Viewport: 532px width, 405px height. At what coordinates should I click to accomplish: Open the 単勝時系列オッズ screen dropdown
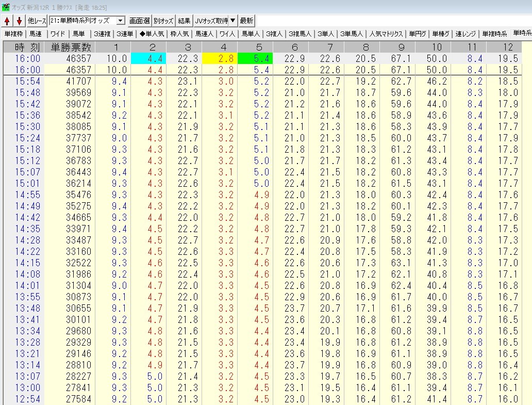coord(121,21)
